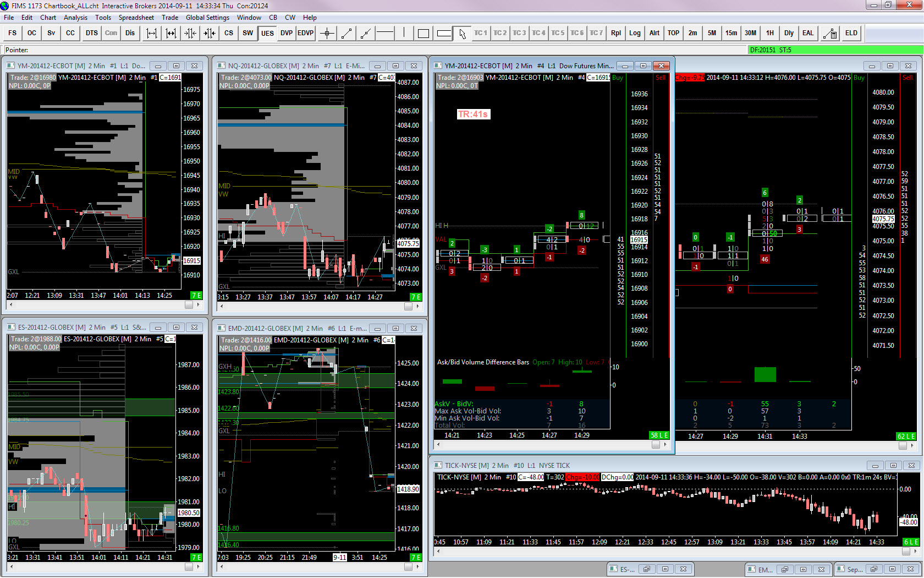Click the TOP toolbar button
The width and height of the screenshot is (924, 578).
point(674,33)
